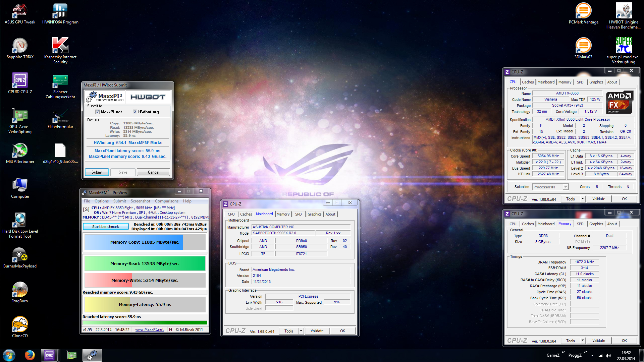This screenshot has height=362, width=644.
Task: Open HWBOT Unigine Heaven Benchmark icon
Action: (624, 16)
